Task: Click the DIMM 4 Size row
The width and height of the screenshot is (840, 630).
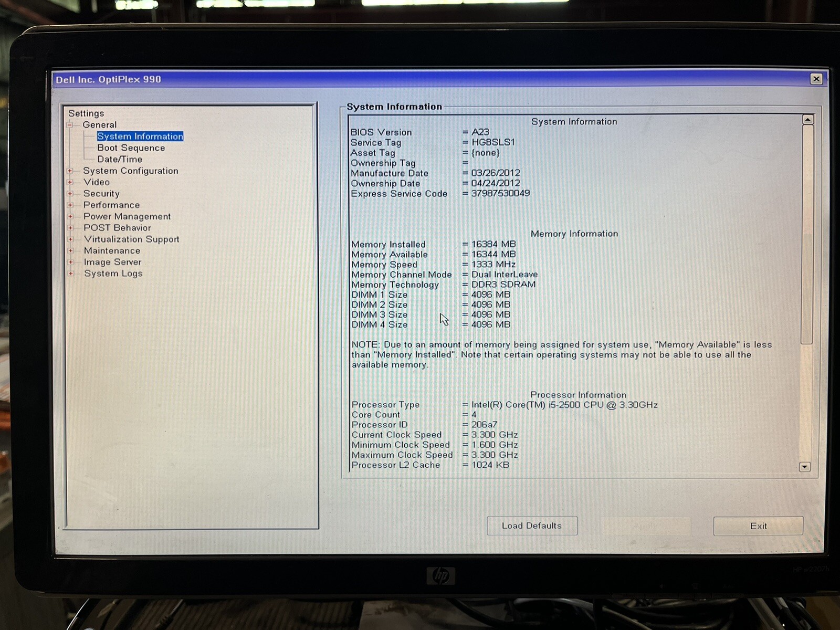Action: pyautogui.click(x=431, y=324)
